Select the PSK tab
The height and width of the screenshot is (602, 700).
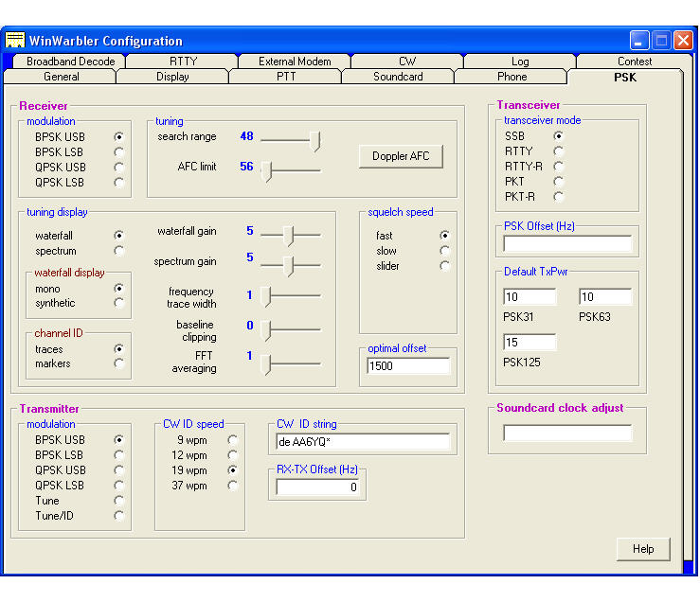coord(625,77)
